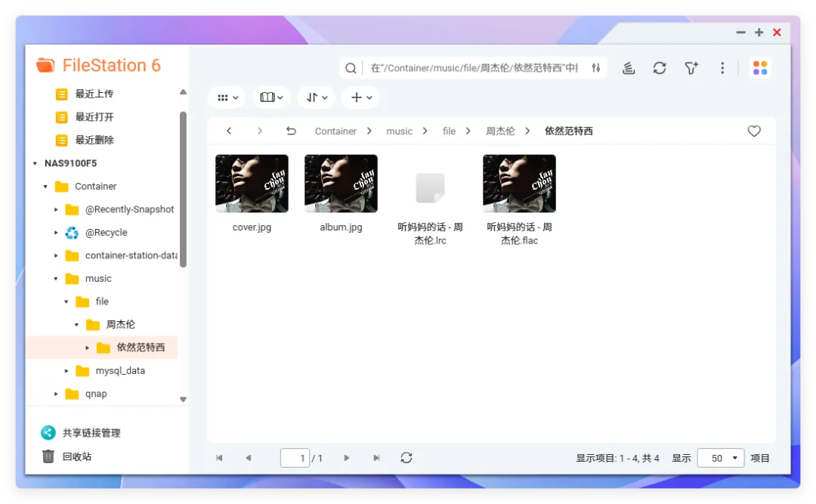Maximize the FileStation window with plus
816x504 pixels.
tap(759, 32)
